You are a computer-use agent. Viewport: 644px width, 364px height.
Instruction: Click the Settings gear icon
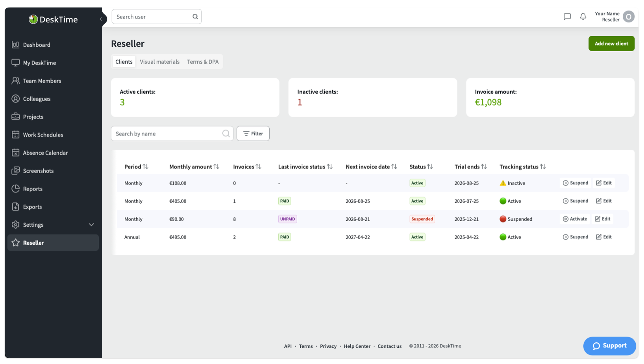point(15,225)
